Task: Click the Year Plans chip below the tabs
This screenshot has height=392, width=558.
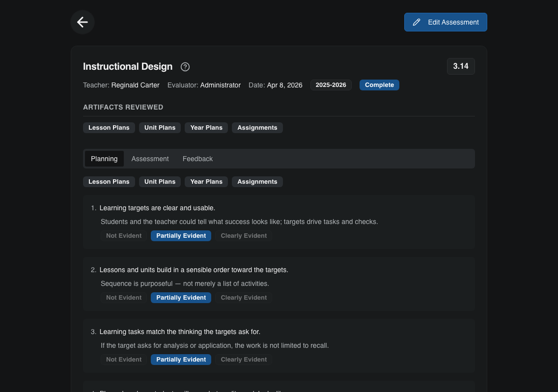Action: tap(206, 182)
